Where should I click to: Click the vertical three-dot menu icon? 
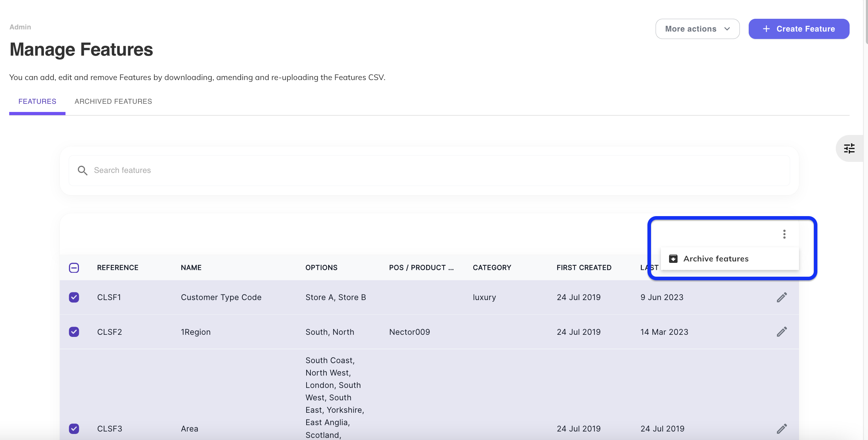784,234
